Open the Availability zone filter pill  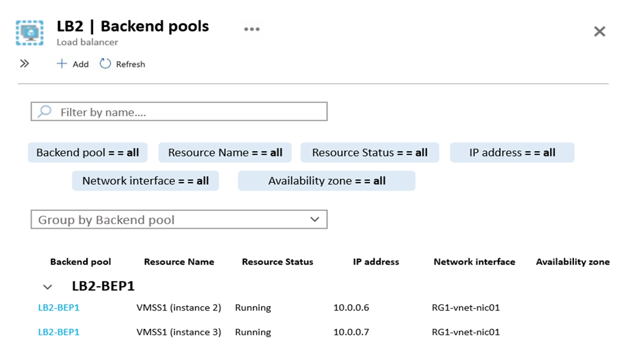(326, 181)
